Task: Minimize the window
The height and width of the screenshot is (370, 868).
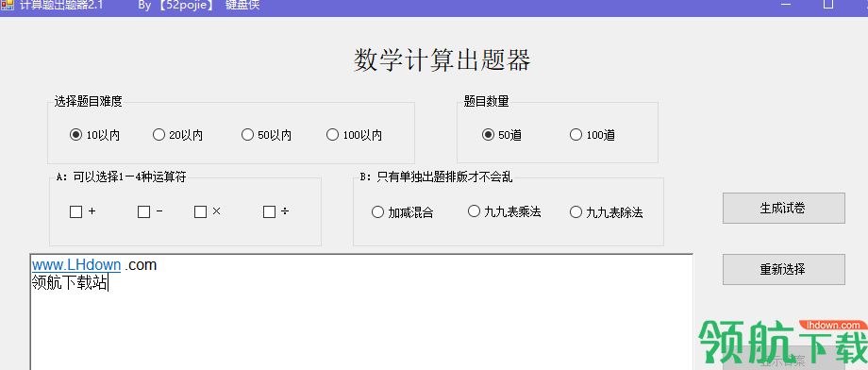Action: point(786,5)
